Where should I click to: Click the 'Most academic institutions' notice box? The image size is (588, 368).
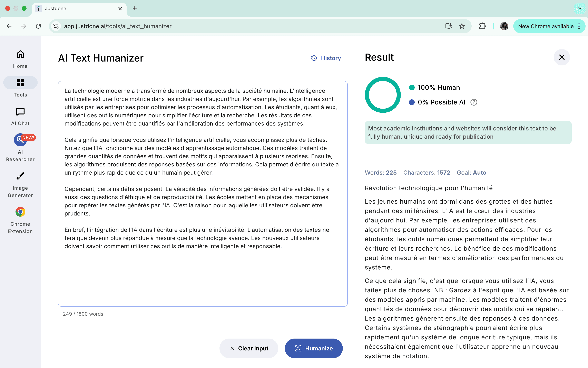pyautogui.click(x=468, y=132)
